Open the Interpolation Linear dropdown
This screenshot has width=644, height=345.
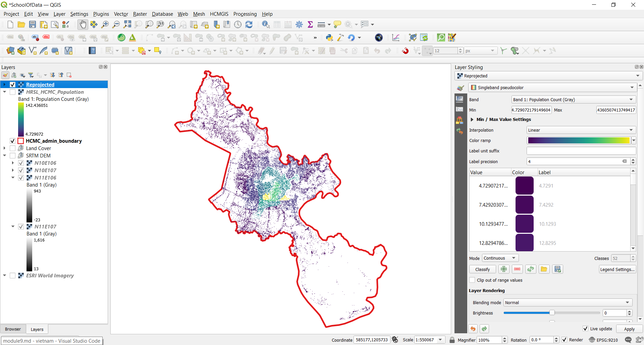pyautogui.click(x=581, y=130)
